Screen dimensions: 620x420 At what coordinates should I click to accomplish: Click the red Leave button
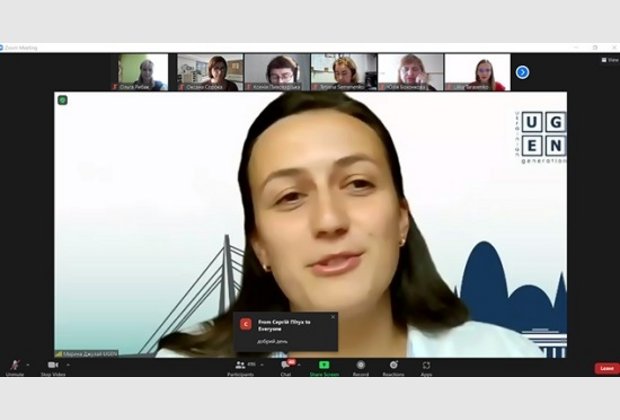pyautogui.click(x=607, y=368)
